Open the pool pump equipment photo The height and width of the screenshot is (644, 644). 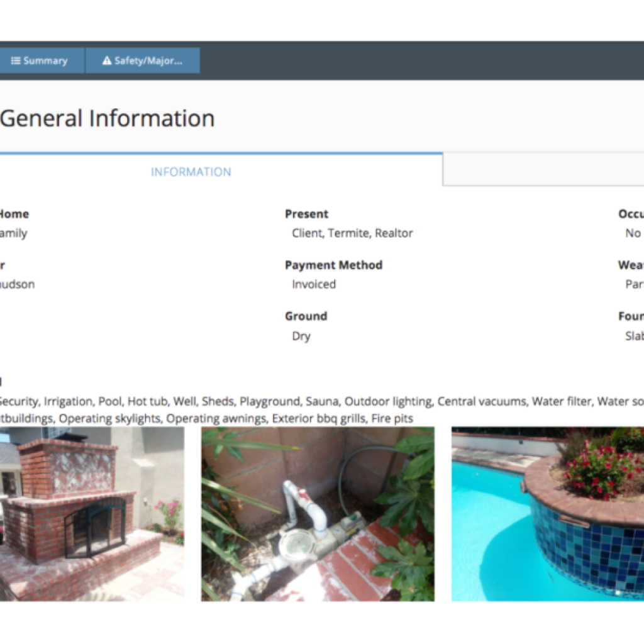[x=317, y=514]
